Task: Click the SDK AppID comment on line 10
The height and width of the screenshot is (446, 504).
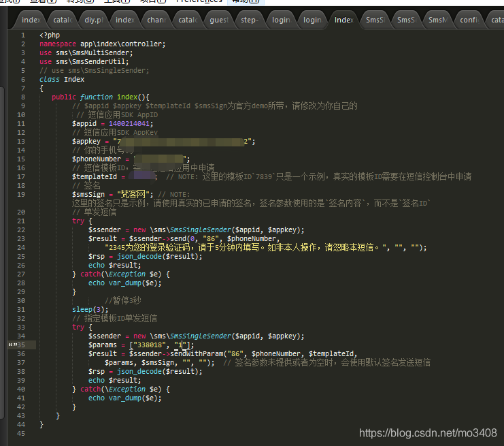Action: 117,114
